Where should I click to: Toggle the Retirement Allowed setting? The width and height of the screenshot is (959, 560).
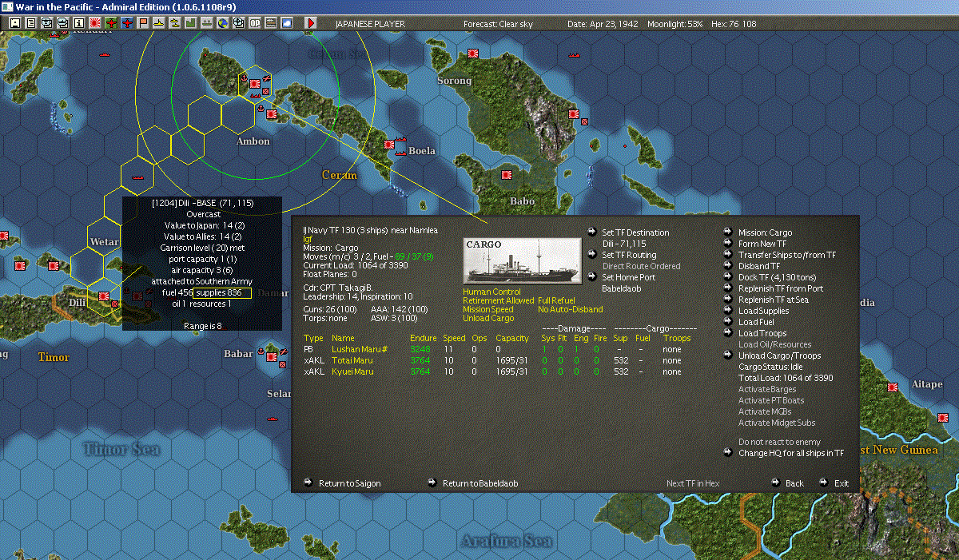click(x=498, y=300)
